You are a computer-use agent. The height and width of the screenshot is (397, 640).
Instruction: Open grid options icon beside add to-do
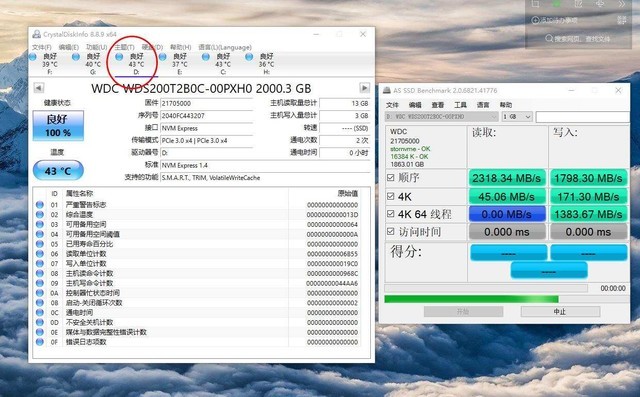[621, 20]
